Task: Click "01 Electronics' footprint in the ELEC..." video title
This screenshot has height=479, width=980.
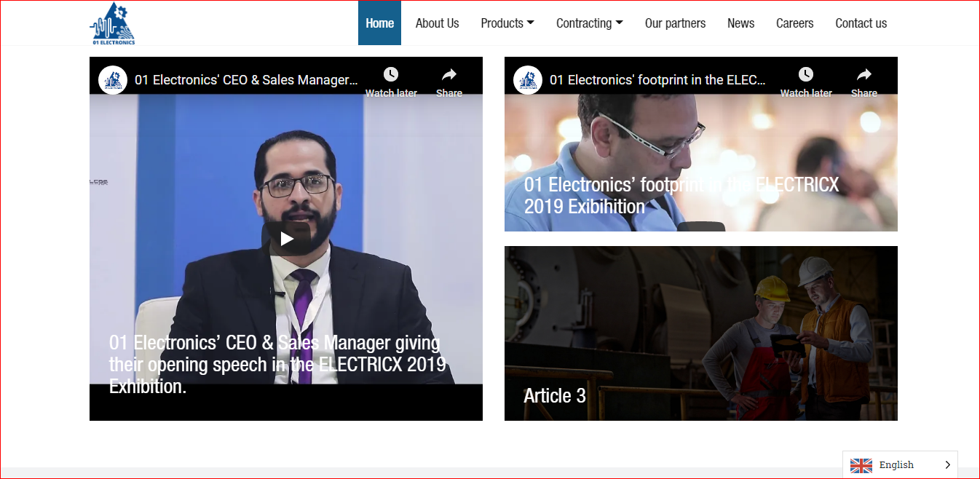Action: (x=657, y=80)
